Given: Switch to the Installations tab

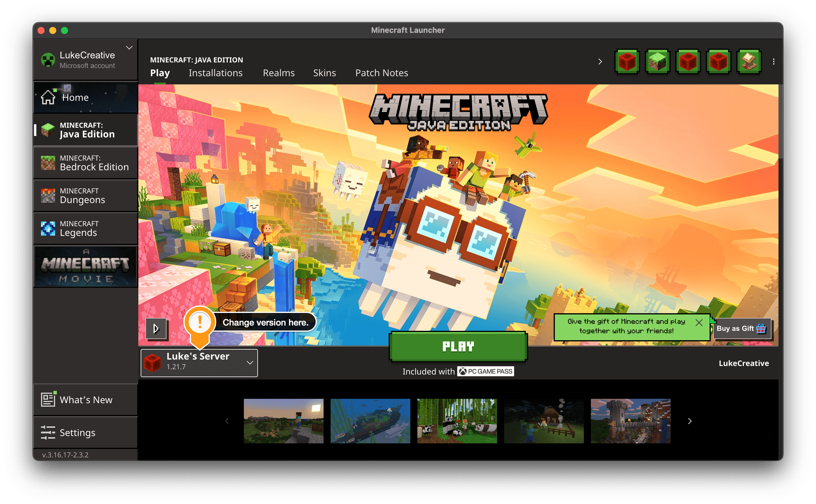Looking at the screenshot, I should point(215,73).
